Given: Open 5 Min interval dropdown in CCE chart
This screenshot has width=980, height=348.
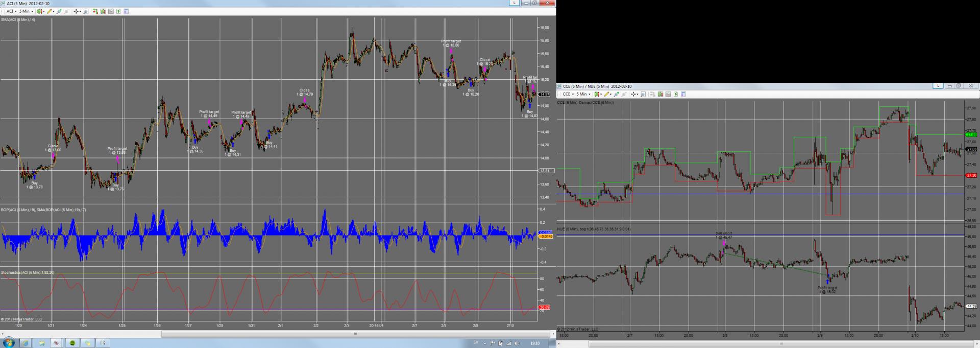Looking at the screenshot, I should [583, 94].
